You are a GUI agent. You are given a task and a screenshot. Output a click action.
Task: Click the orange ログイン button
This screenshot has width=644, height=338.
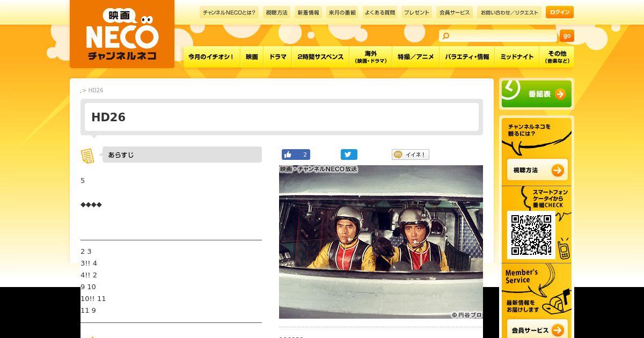tap(560, 12)
